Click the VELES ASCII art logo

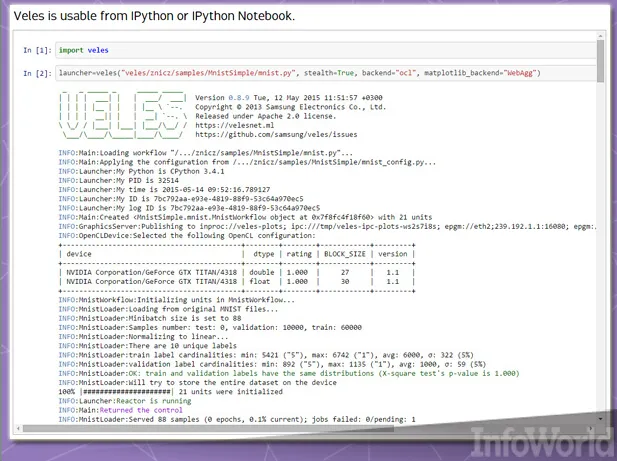point(123,115)
